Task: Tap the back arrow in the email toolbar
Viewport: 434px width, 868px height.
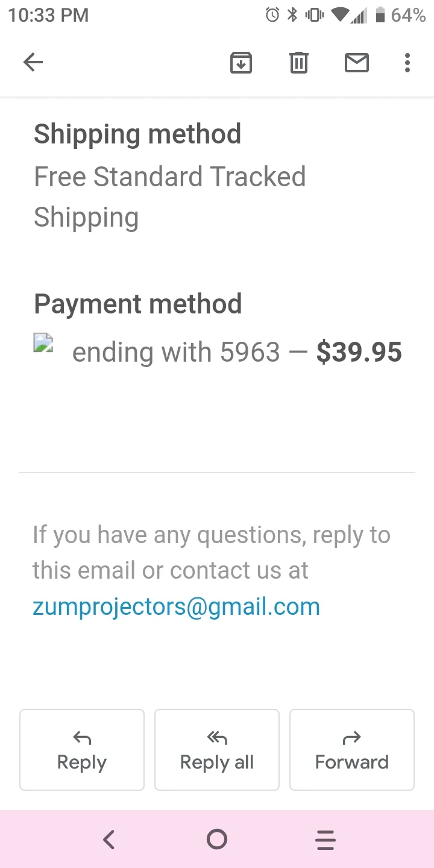Action: click(x=33, y=62)
